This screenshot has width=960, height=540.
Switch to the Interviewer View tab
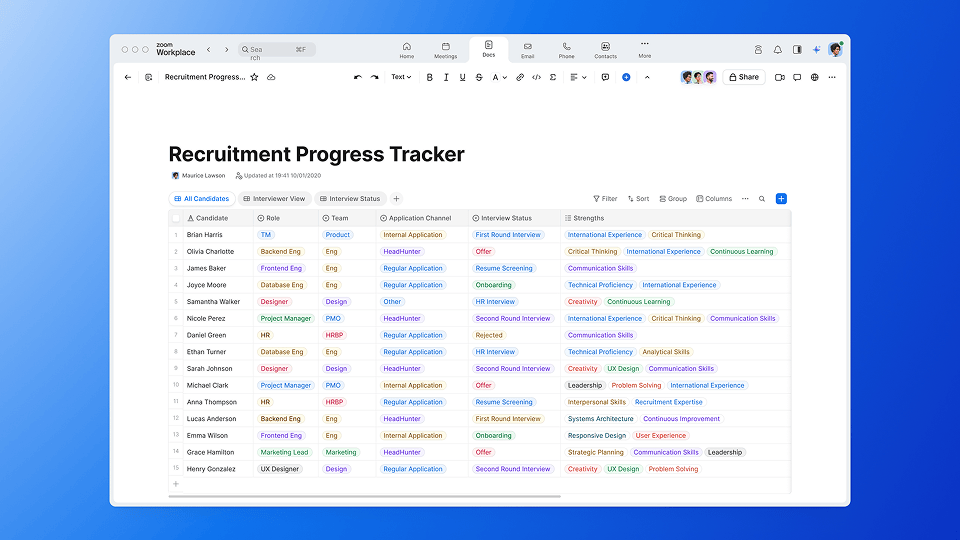274,199
